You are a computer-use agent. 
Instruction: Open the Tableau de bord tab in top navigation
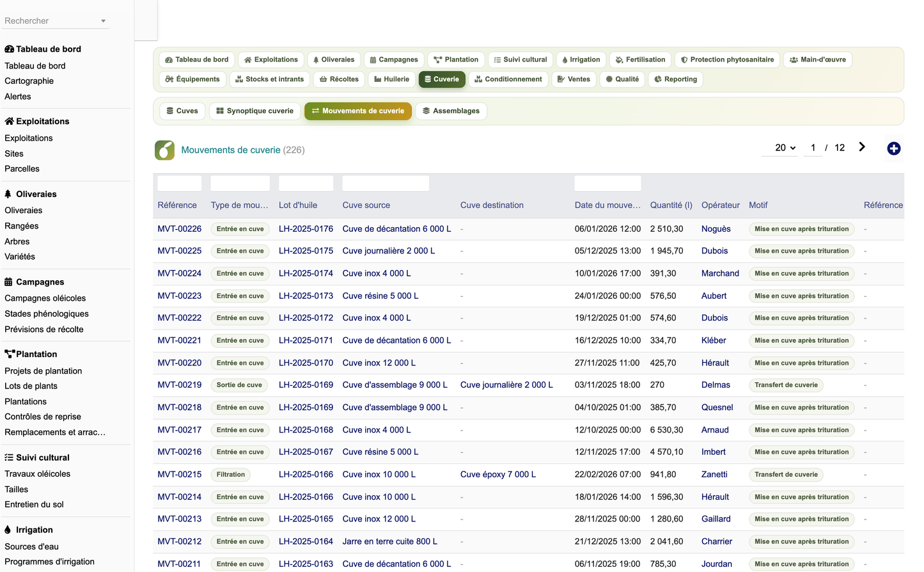[197, 60]
